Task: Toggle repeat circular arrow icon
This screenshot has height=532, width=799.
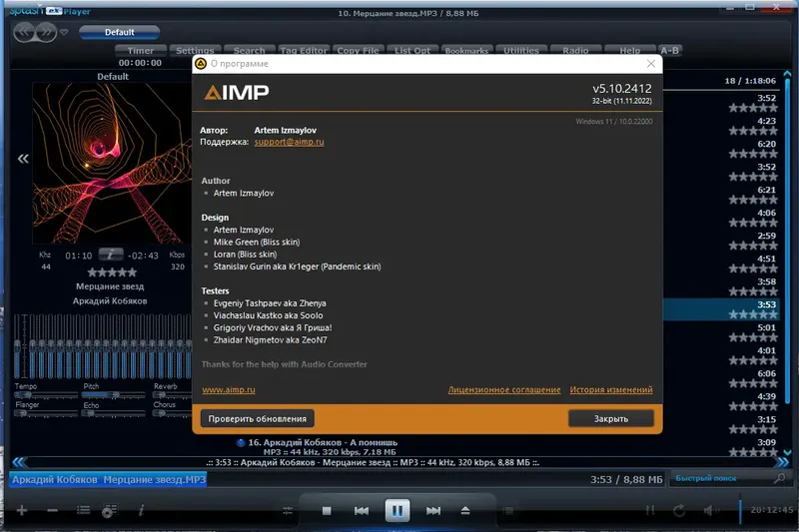Action: click(x=679, y=510)
